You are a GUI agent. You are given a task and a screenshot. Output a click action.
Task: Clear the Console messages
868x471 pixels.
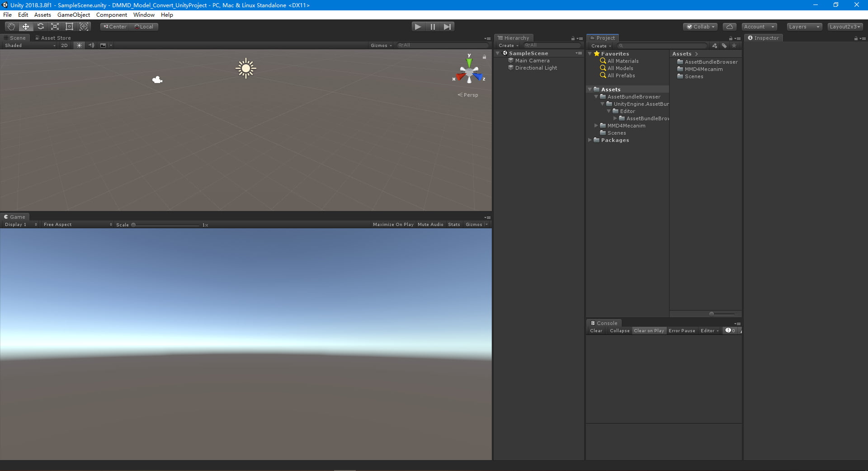tap(595, 330)
